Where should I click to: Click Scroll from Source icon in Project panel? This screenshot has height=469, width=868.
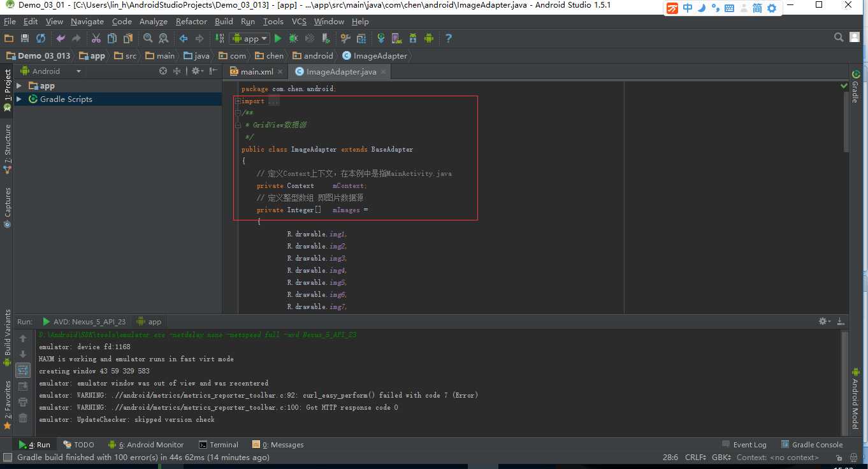(163, 71)
